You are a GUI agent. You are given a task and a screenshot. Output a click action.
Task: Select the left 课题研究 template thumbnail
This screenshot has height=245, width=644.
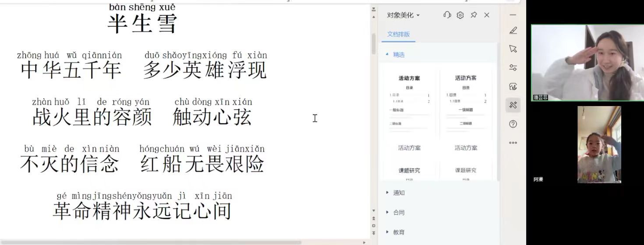pyautogui.click(x=409, y=172)
